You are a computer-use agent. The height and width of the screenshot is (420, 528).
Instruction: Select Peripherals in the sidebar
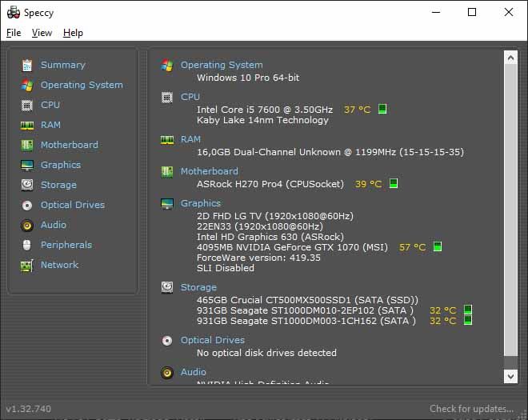66,245
